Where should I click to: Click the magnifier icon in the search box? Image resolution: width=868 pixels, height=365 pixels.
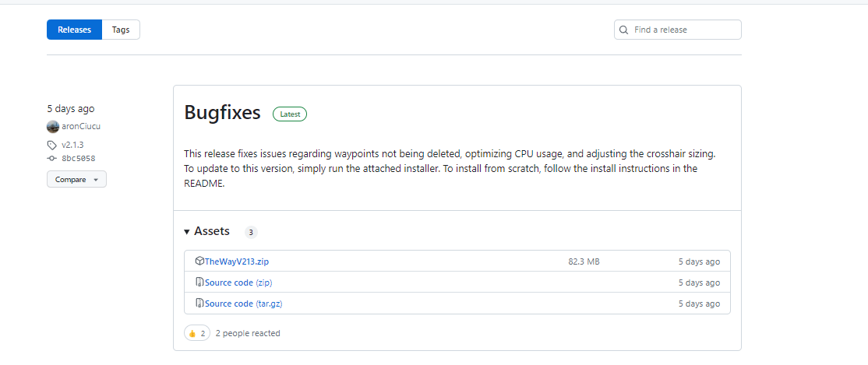click(624, 30)
